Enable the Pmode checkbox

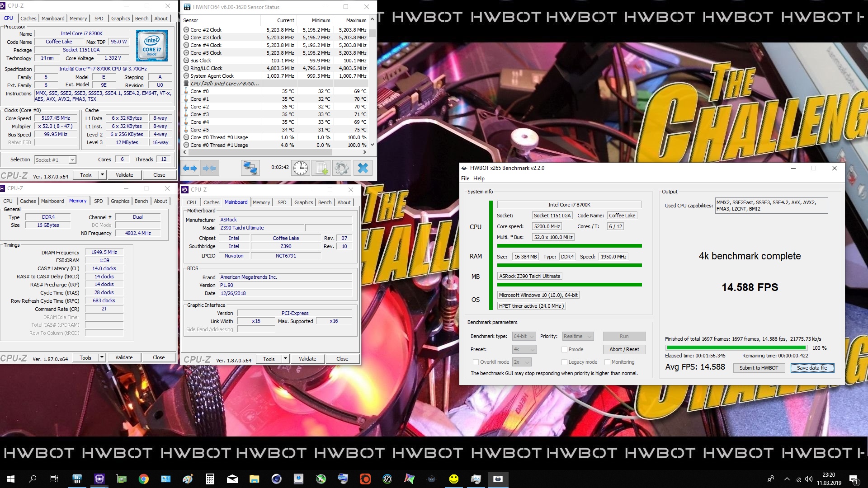(x=564, y=349)
